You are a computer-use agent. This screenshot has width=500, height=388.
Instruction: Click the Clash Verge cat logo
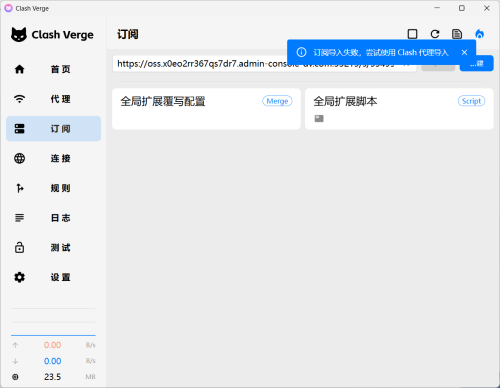point(19,34)
